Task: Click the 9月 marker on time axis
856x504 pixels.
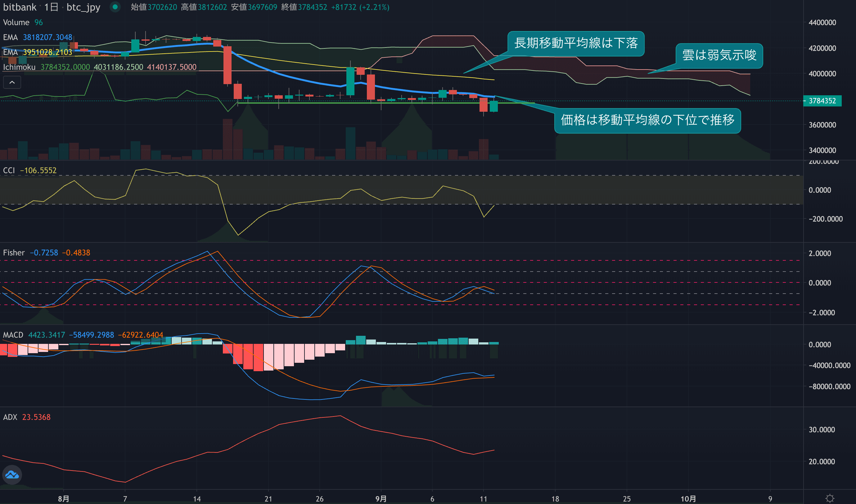Action: pos(381,498)
